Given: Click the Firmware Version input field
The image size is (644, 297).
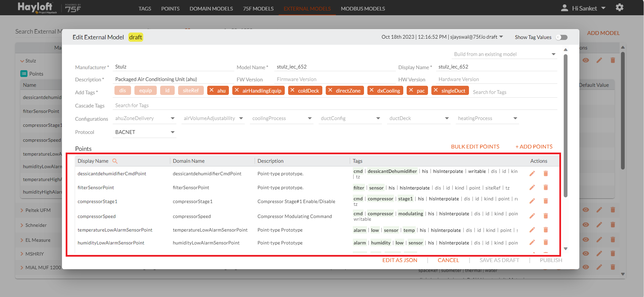Looking at the screenshot, I should 335,79.
